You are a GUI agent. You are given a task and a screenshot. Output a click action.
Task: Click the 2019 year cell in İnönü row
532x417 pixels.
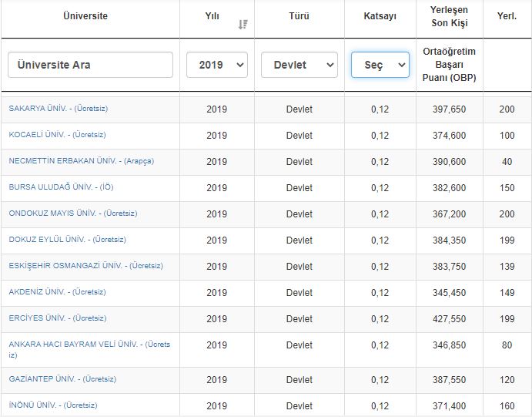[x=217, y=405]
